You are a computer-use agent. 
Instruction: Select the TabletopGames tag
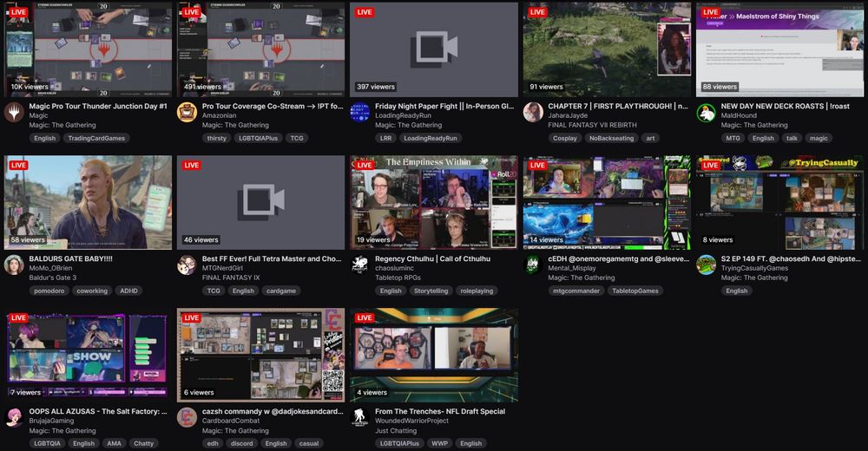635,291
